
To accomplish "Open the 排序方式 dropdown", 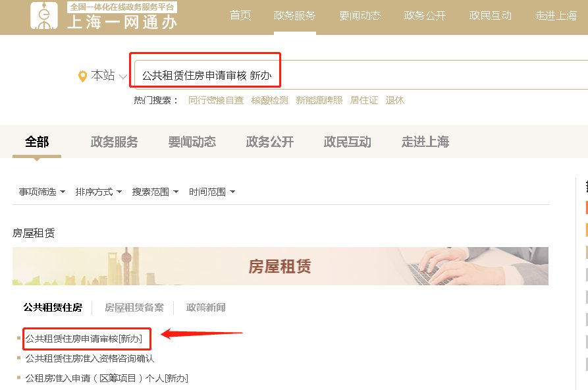I will click(x=99, y=192).
